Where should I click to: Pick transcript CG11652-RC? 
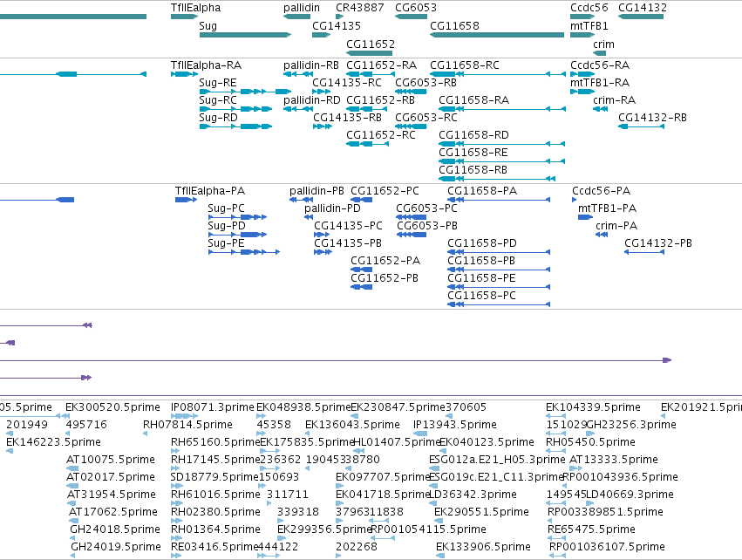[x=381, y=135]
